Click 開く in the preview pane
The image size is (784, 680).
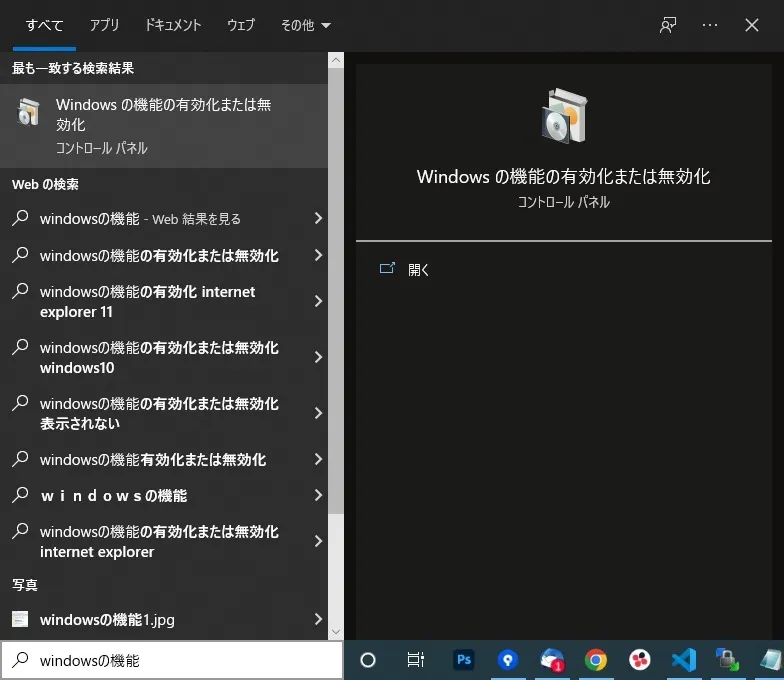click(x=418, y=270)
